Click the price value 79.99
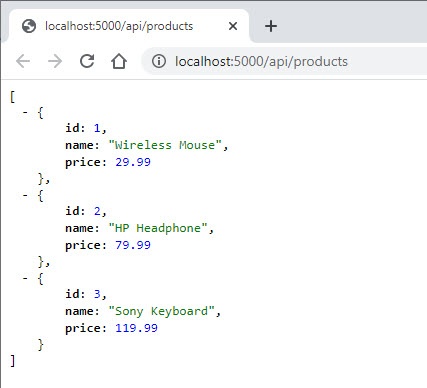This screenshot has width=427, height=388. [x=133, y=245]
